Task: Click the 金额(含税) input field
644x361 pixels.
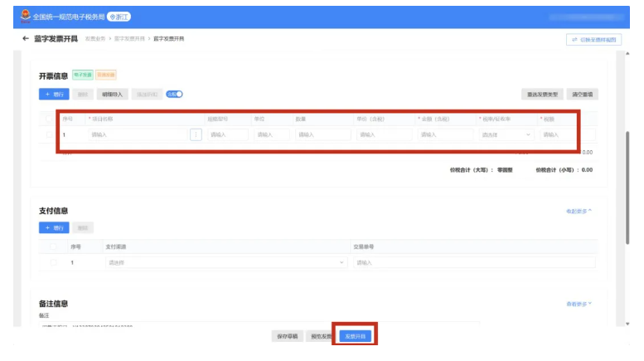Action: [439, 134]
